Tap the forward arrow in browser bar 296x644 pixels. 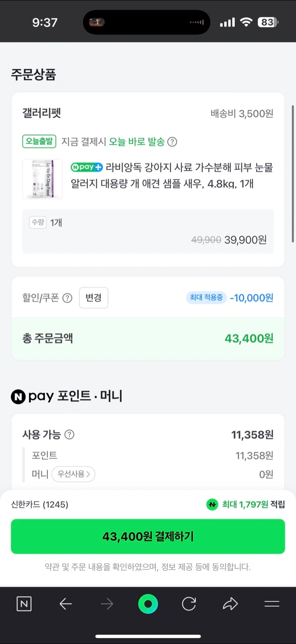[107, 604]
